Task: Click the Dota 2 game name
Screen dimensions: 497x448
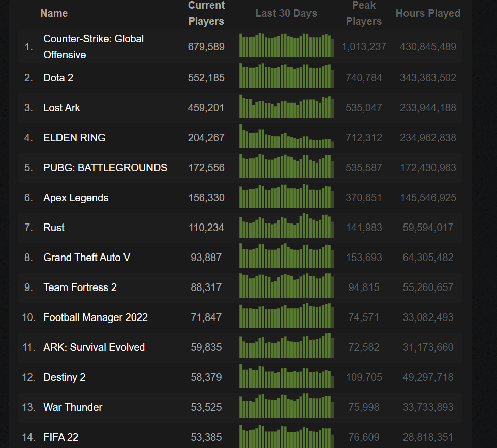Action: tap(59, 78)
